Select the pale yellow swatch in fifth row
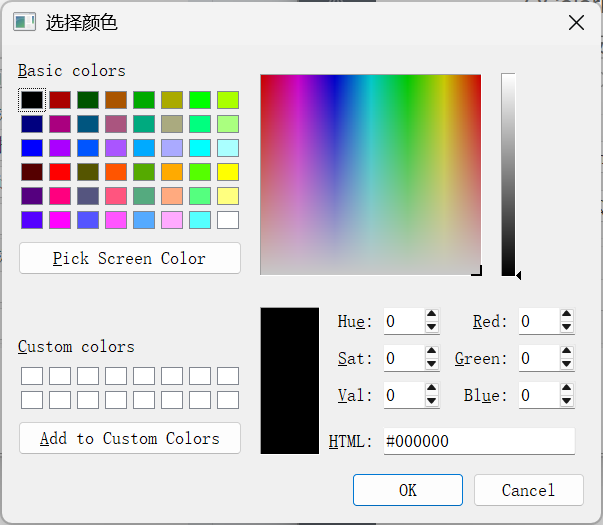This screenshot has width=603, height=525. pos(228,196)
